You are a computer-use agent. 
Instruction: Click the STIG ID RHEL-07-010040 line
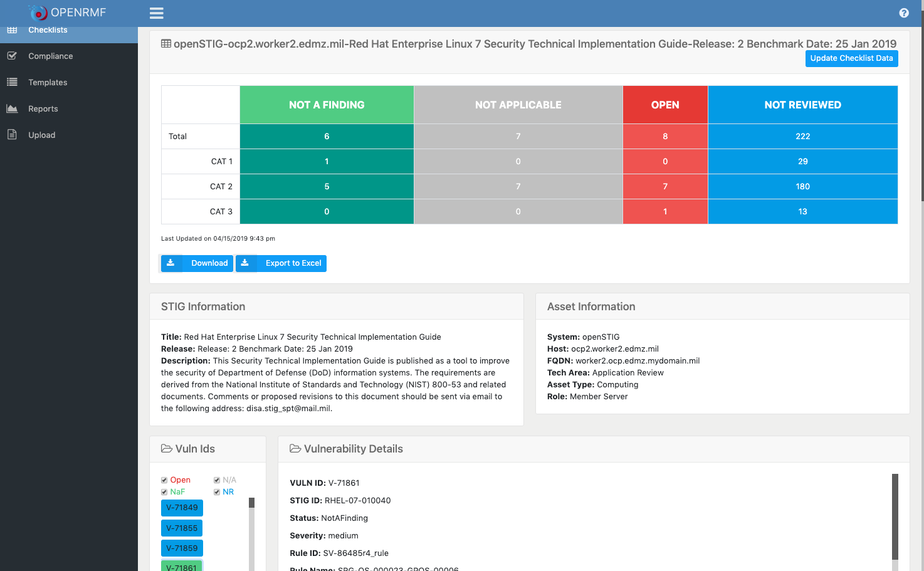[x=340, y=500]
